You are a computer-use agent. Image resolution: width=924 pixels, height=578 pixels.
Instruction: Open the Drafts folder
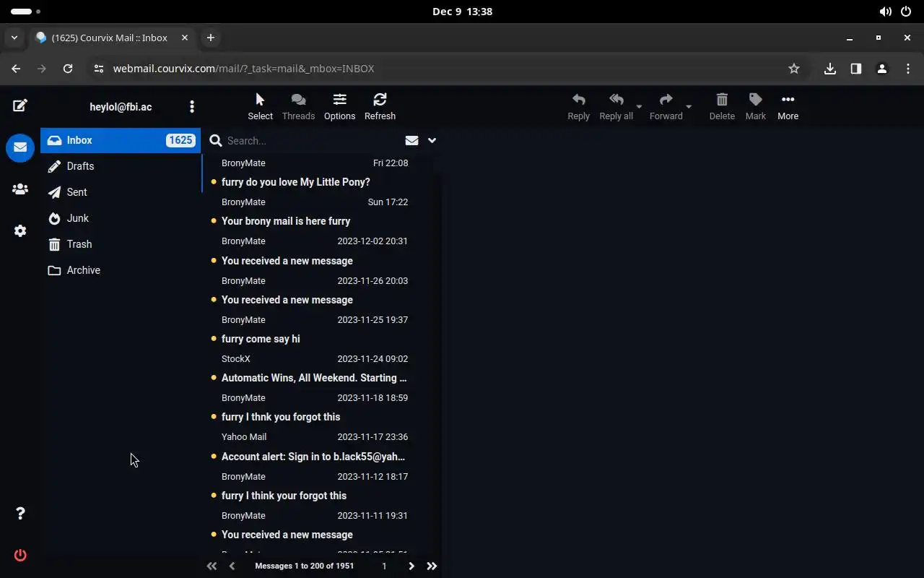coord(121,166)
